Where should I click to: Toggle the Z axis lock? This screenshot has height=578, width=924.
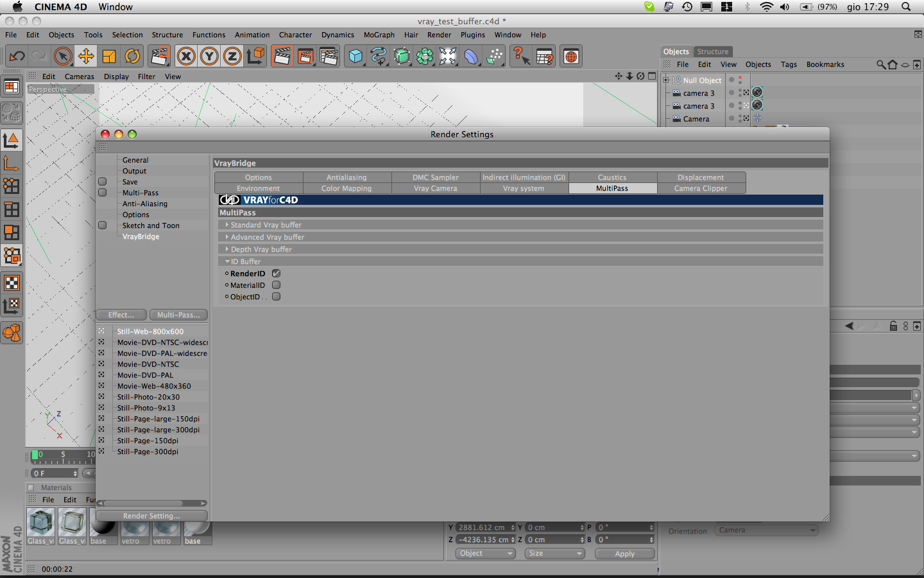[232, 57]
